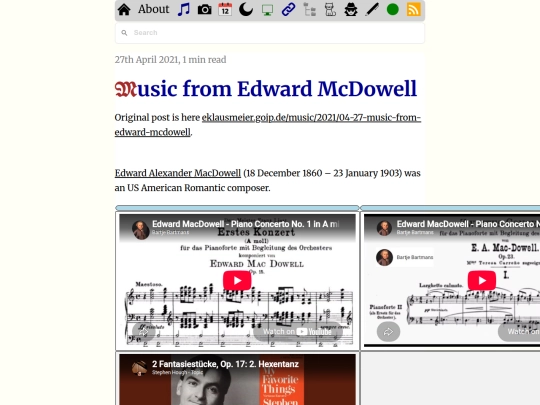The width and height of the screenshot is (540, 405).
Task: Click Watch on YouTube for Concerto No. 1
Action: click(298, 332)
